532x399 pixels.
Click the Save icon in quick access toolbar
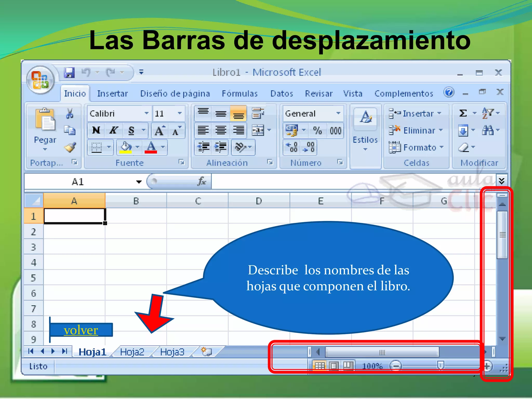click(69, 72)
